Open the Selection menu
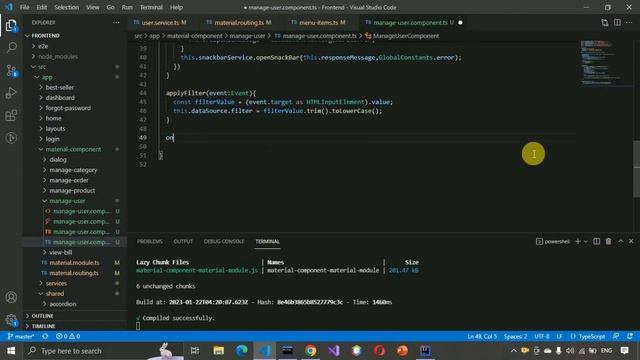The height and width of the screenshot is (360, 640). (67, 7)
